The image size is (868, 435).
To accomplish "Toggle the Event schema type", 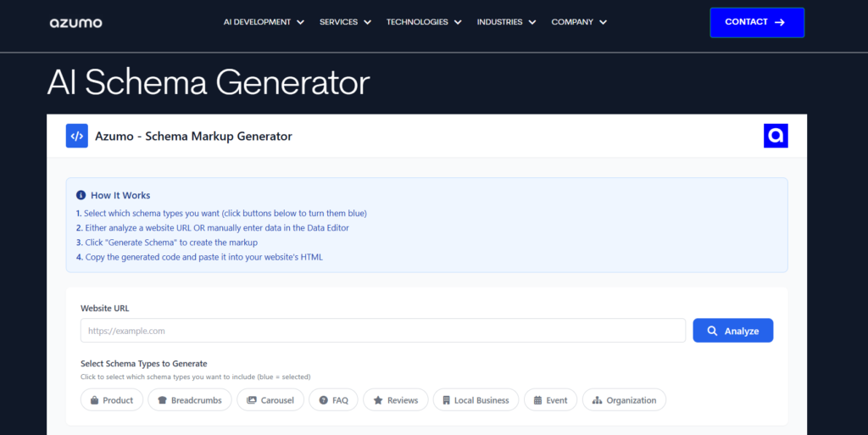I will (x=551, y=399).
